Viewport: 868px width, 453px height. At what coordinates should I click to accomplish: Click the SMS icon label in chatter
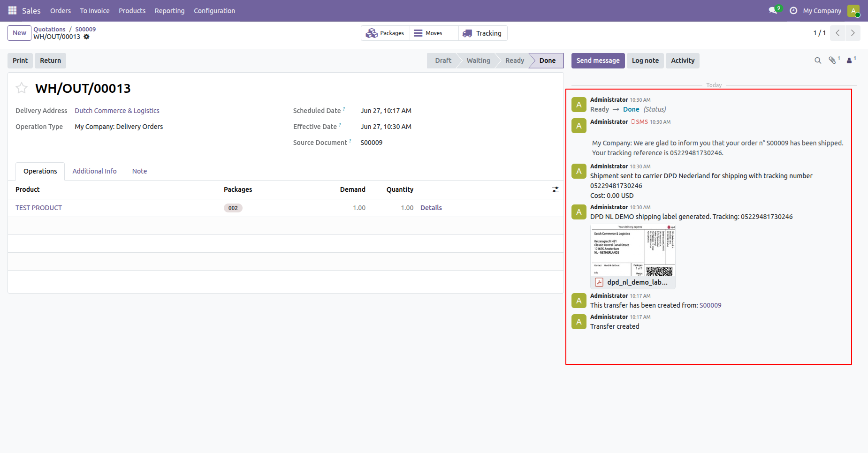point(639,122)
